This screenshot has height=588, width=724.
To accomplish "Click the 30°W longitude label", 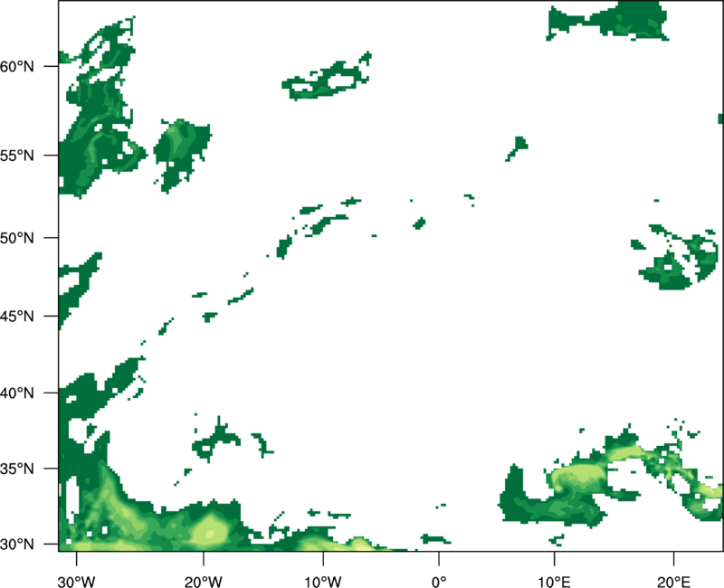I will tap(77, 582).
